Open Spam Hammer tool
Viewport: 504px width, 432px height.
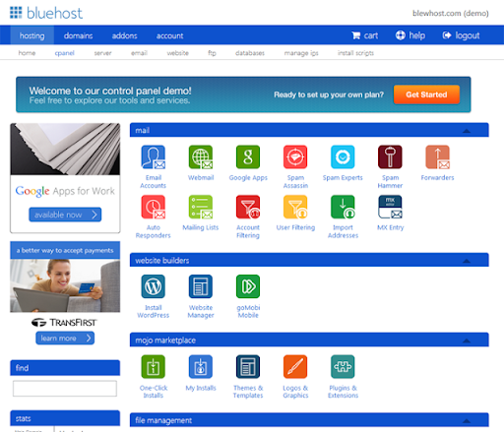point(390,157)
